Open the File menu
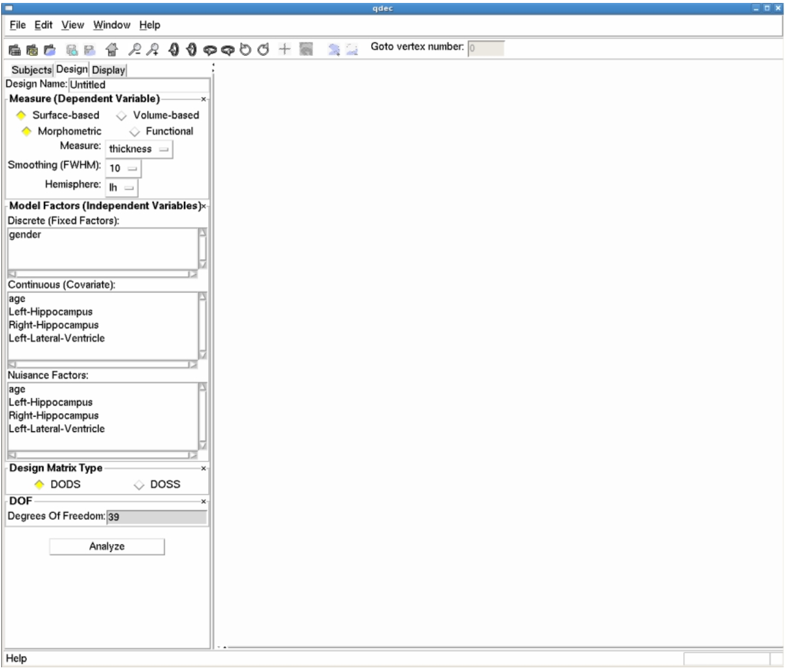 click(x=18, y=25)
